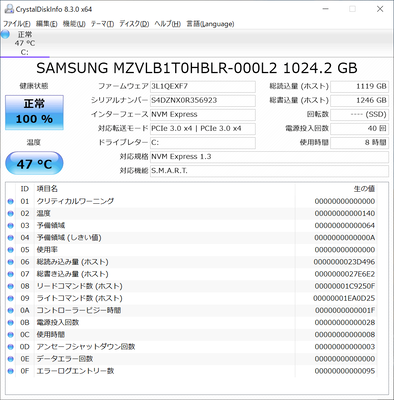Click the status dot beside 01 クリティカルワーニング

tap(10, 201)
